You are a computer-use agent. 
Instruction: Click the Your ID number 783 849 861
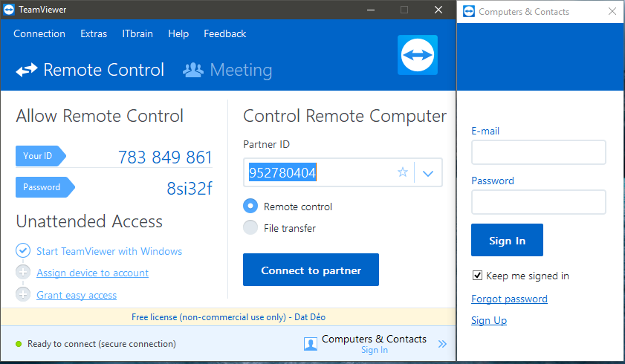(x=165, y=157)
